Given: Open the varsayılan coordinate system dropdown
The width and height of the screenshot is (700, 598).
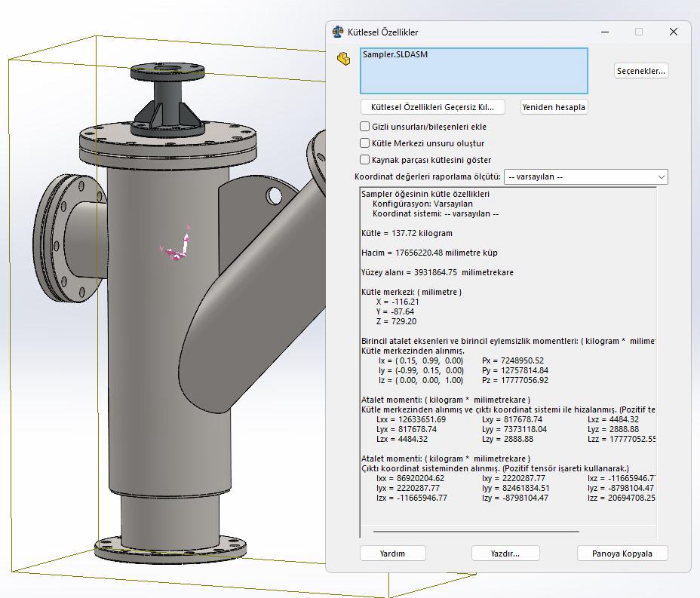Looking at the screenshot, I should 585,176.
